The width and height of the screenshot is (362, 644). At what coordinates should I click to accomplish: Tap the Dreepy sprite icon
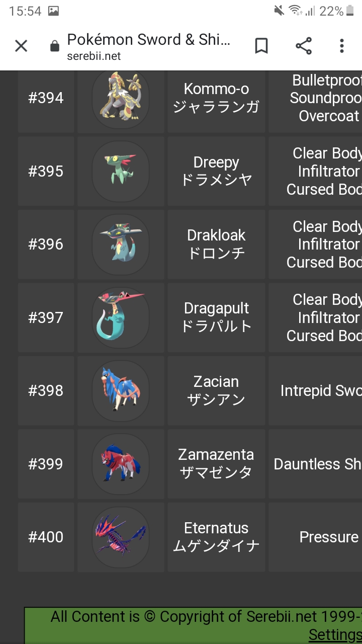point(121,171)
